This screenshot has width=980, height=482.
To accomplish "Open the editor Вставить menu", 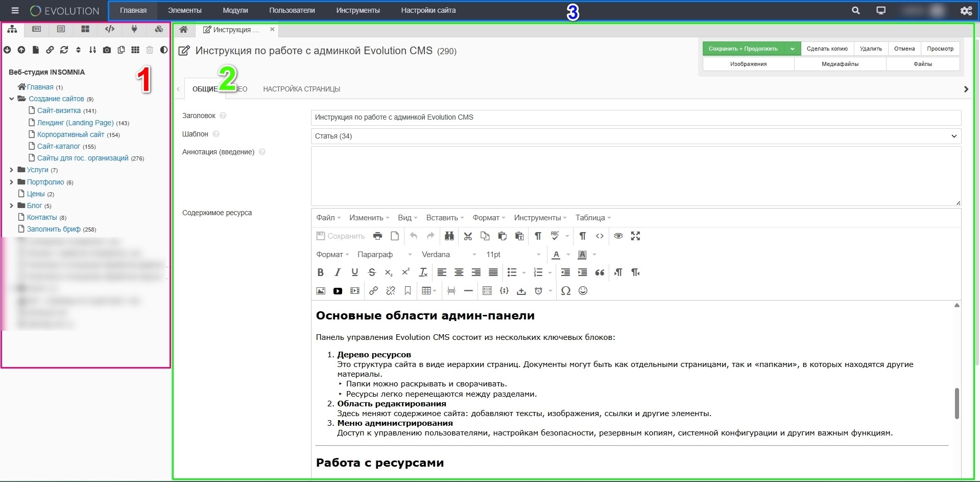I will (x=445, y=218).
